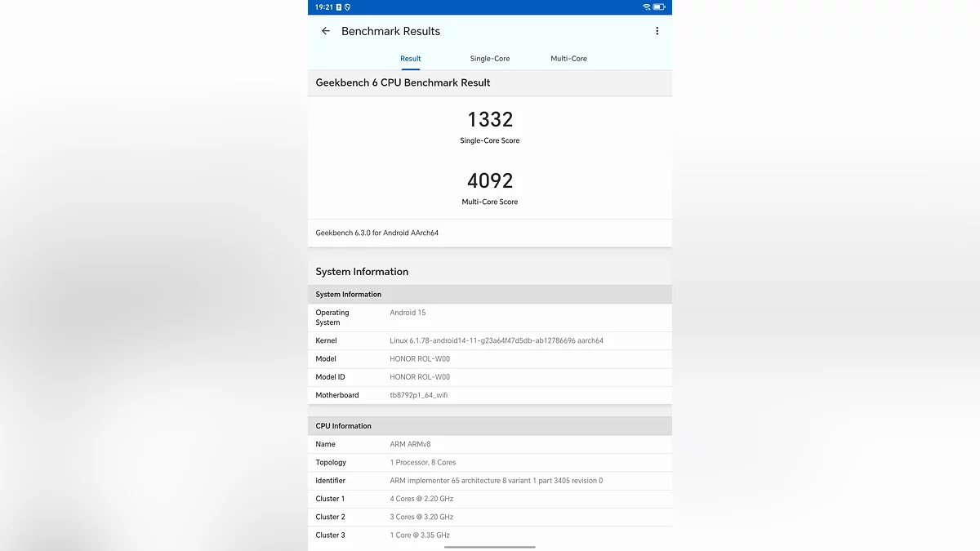Tap the shield icon in status bar
This screenshot has height=551, width=980.
(348, 7)
